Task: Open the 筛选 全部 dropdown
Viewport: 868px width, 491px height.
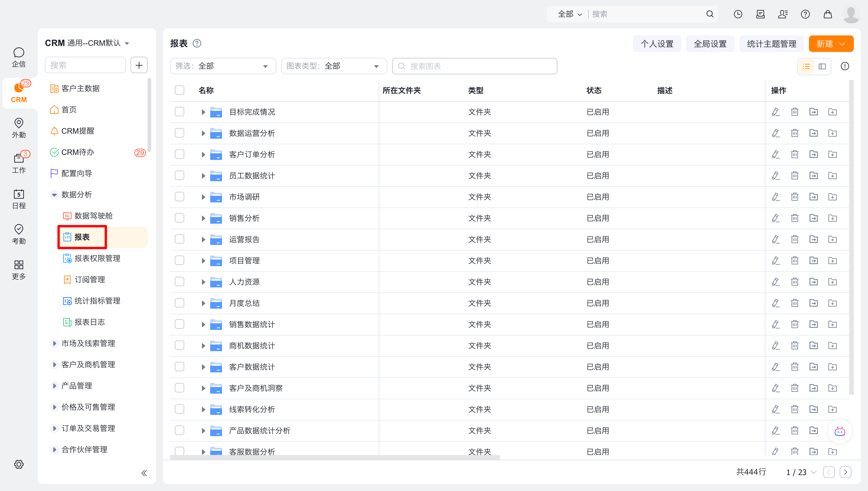Action: [223, 66]
